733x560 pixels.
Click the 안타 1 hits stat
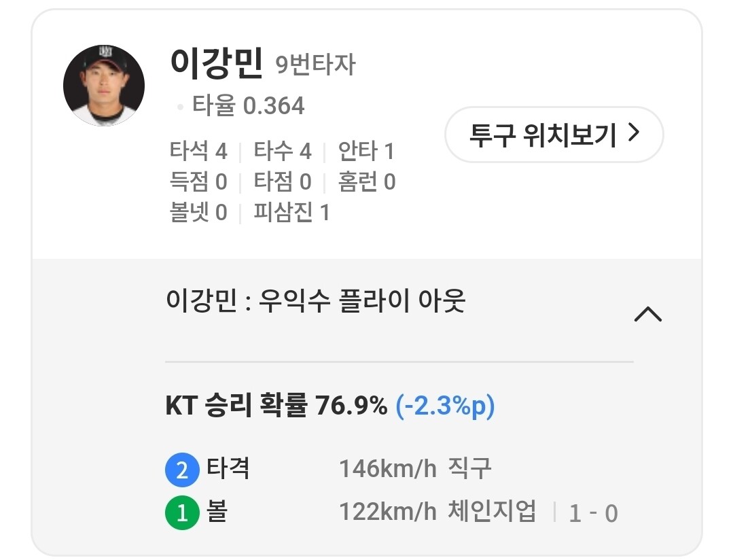coord(366,151)
